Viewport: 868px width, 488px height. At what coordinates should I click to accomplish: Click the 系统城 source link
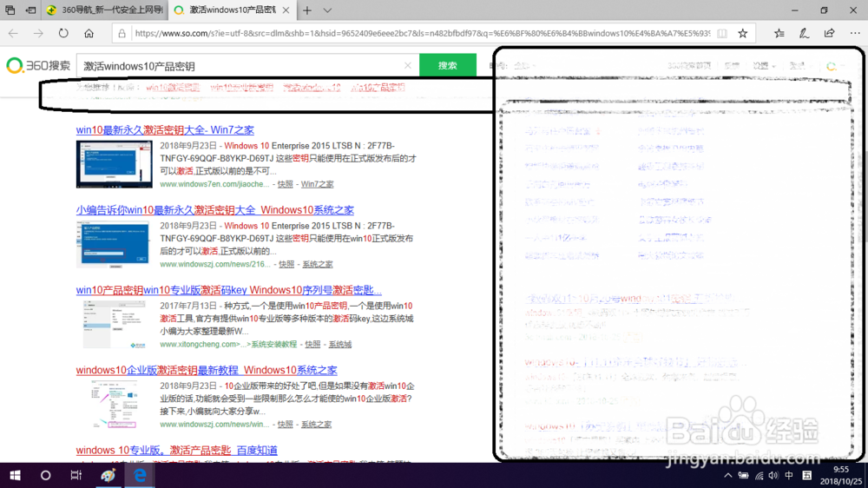(x=340, y=344)
